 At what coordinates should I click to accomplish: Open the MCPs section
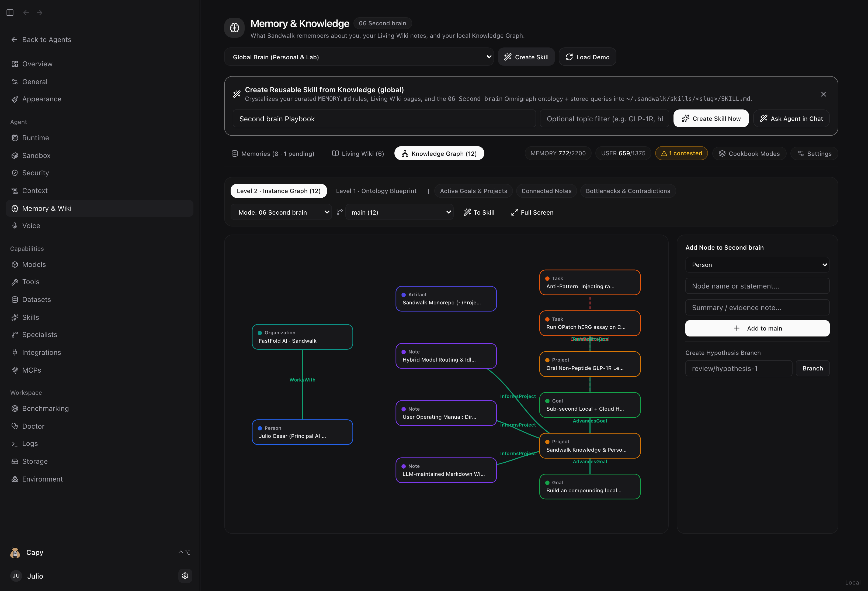(x=99, y=370)
